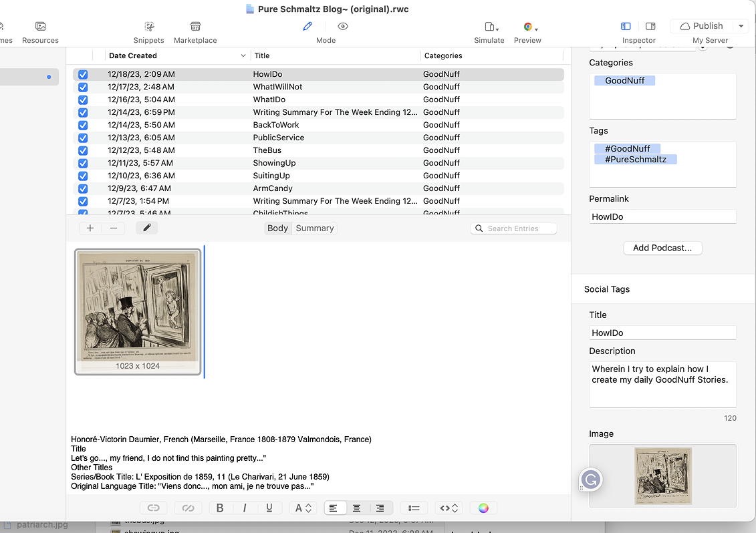Insert a link in the entry
The height and width of the screenshot is (533, 756).
pos(153,508)
